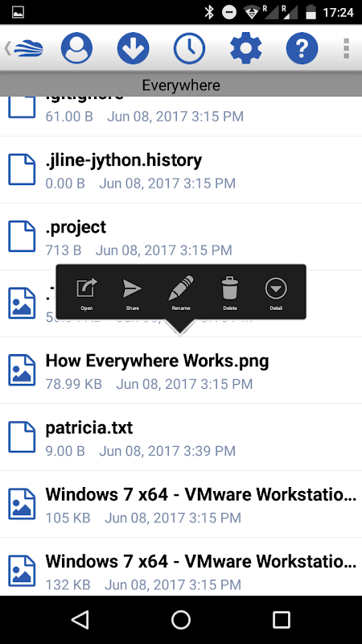Open the 105 KB Windows 7 x64 image
This screenshot has width=362, height=644.
click(x=181, y=505)
